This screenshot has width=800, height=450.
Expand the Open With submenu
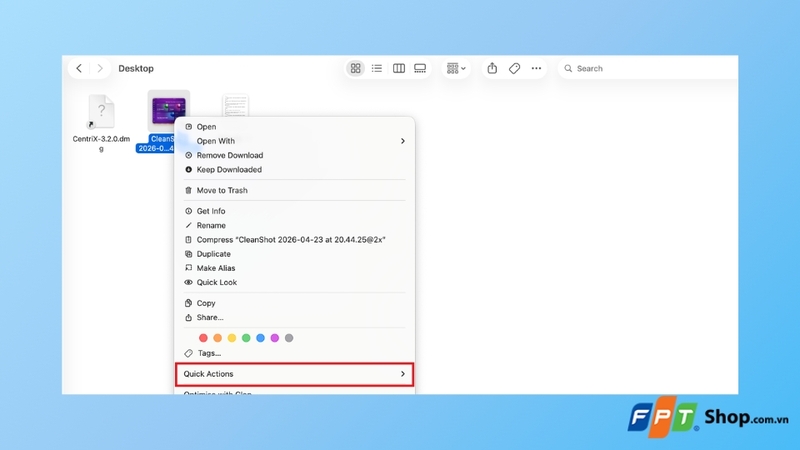[294, 141]
